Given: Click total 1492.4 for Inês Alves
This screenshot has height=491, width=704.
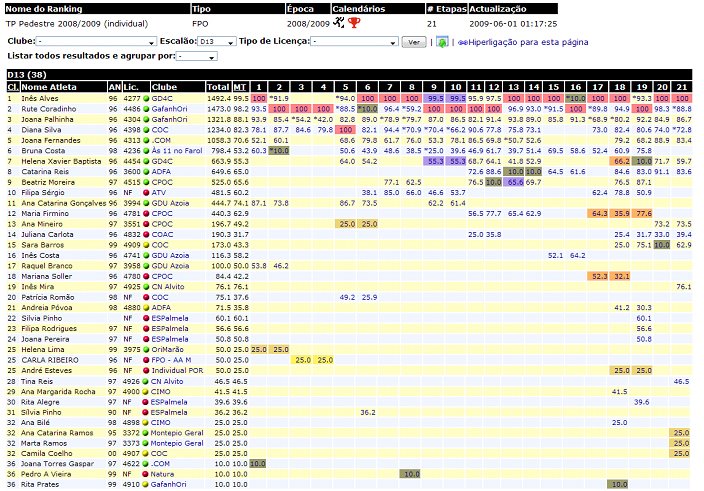Looking at the screenshot, I should point(219,98).
